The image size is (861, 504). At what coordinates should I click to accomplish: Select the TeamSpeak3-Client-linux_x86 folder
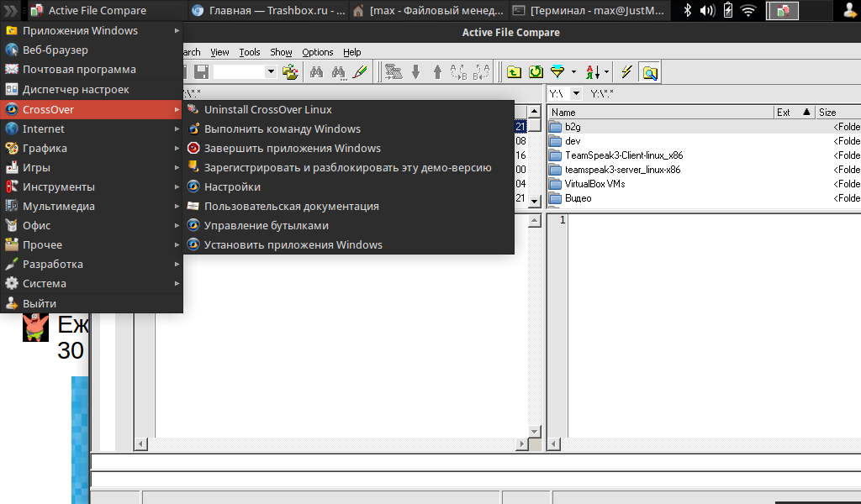coord(705,155)
